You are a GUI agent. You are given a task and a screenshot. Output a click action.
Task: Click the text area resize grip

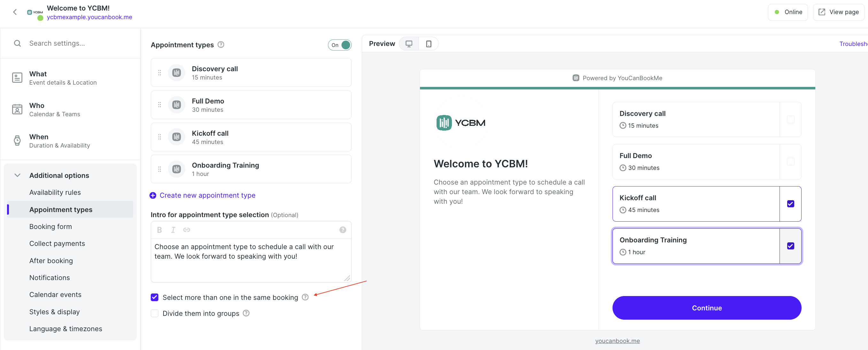[x=347, y=278]
